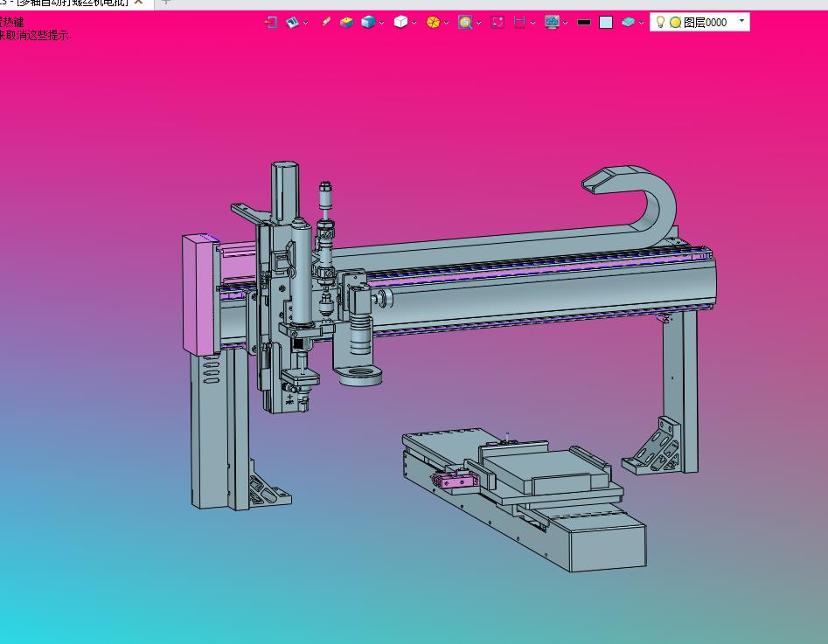Click the measure dimension bracket icon
828x644 pixels.
pyautogui.click(x=519, y=22)
